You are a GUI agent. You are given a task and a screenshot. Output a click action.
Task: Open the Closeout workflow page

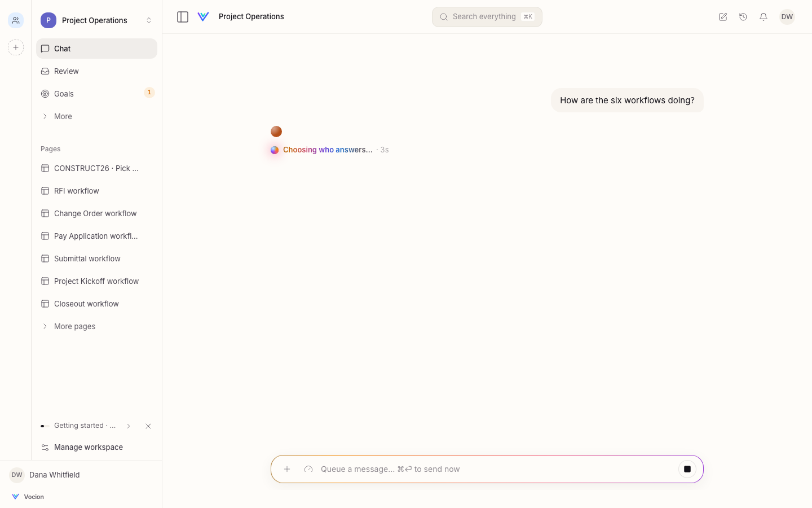tap(96, 304)
